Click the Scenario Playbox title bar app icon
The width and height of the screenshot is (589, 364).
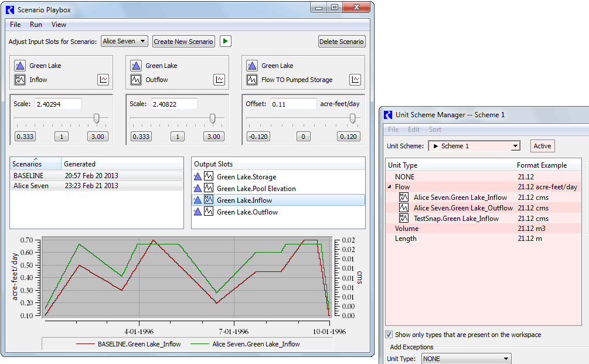coord(10,10)
